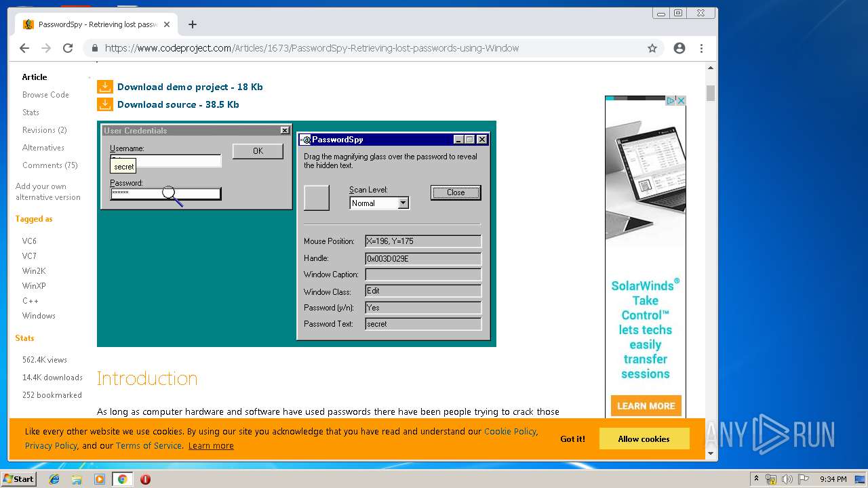Image resolution: width=868 pixels, height=488 pixels.
Task: Click the source download icon
Action: 104,104
